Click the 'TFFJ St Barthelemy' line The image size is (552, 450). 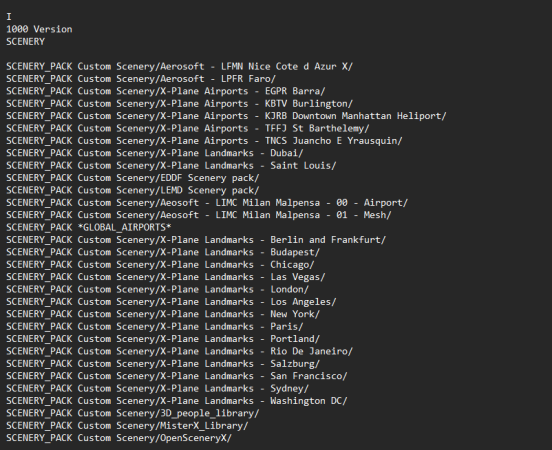188,128
